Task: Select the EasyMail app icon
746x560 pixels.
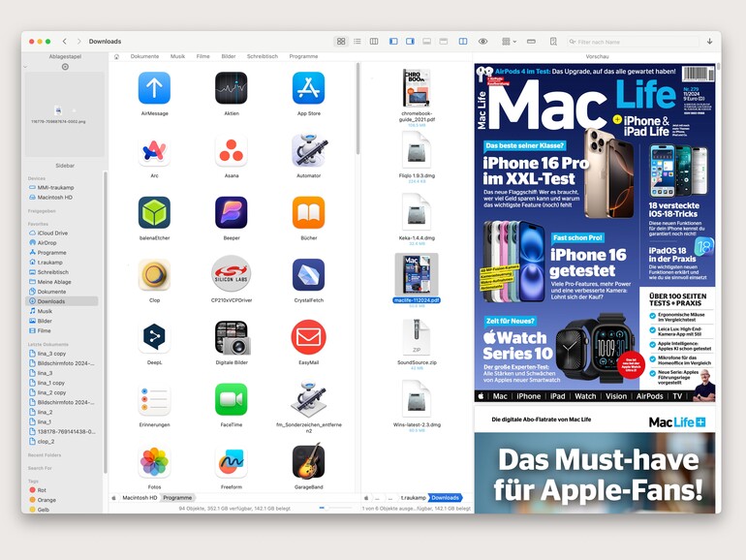Action: click(x=308, y=337)
